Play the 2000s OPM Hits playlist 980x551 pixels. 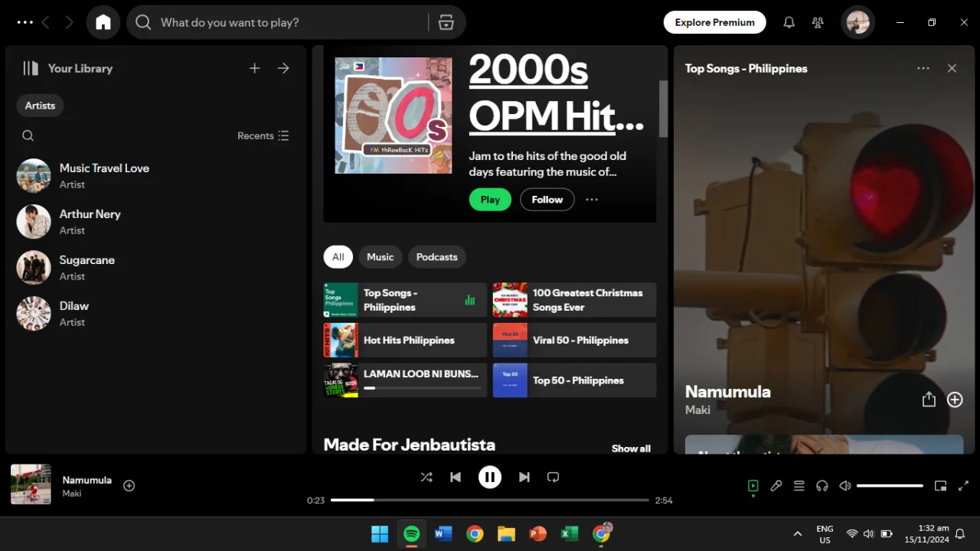coord(490,200)
